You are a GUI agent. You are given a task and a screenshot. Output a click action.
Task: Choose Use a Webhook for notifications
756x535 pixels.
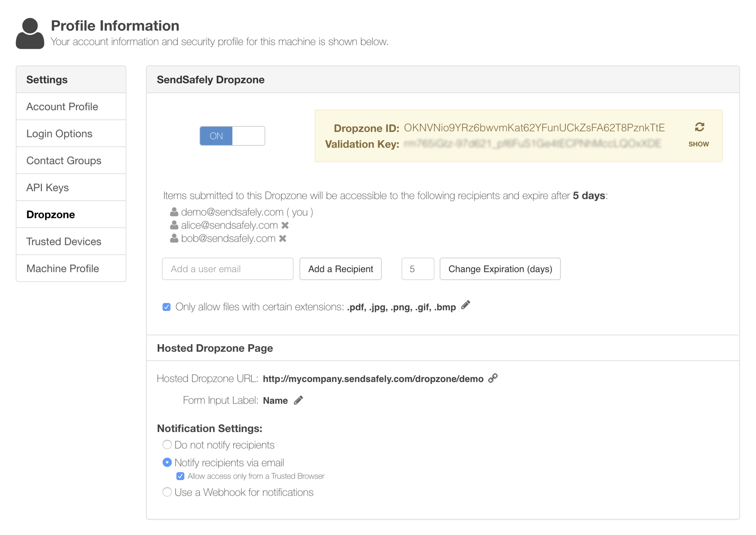(167, 492)
